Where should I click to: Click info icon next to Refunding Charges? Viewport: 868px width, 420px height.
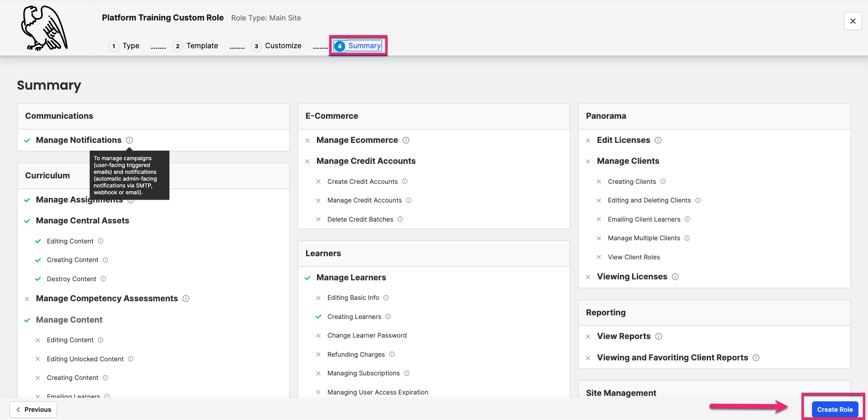392,354
